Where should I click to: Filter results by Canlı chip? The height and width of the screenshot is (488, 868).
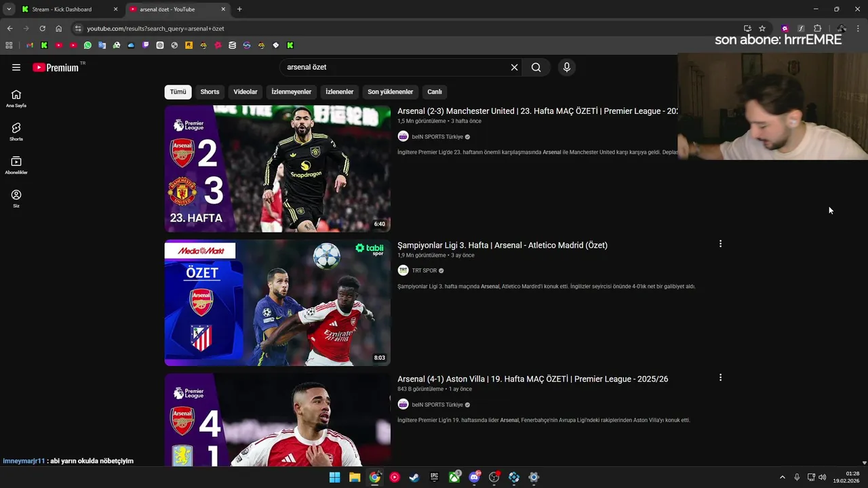pyautogui.click(x=435, y=91)
